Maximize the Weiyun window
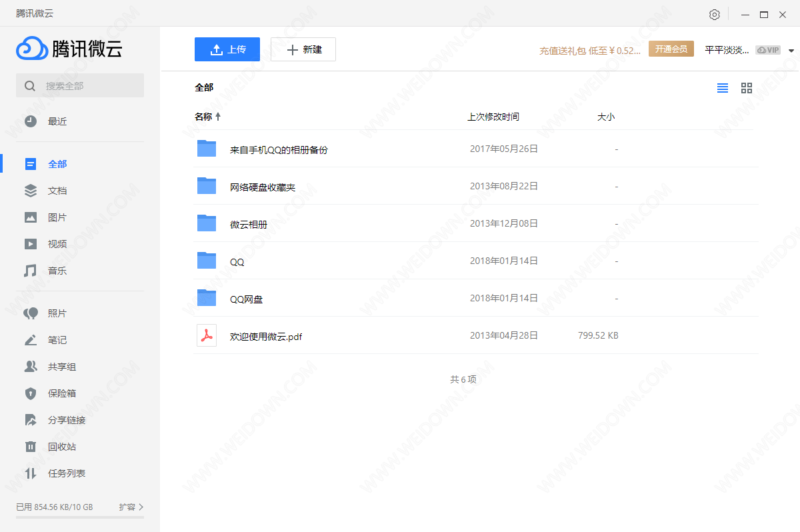The width and height of the screenshot is (800, 532). pyautogui.click(x=764, y=14)
